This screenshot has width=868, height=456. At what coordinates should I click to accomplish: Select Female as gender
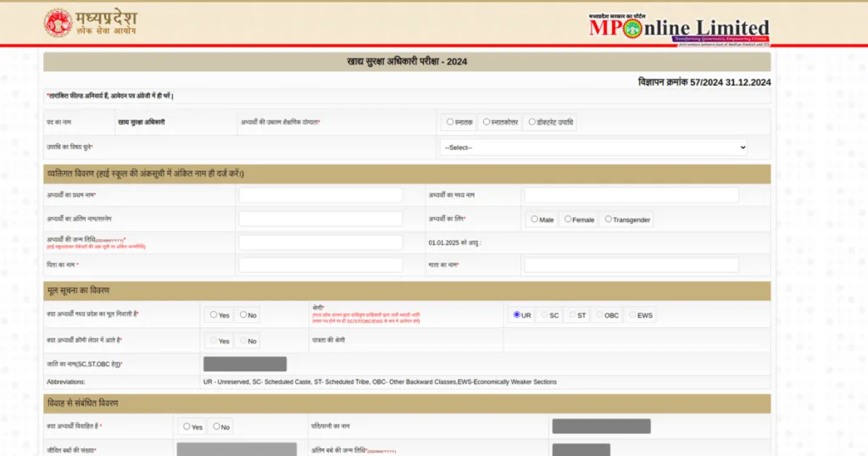pyautogui.click(x=567, y=220)
